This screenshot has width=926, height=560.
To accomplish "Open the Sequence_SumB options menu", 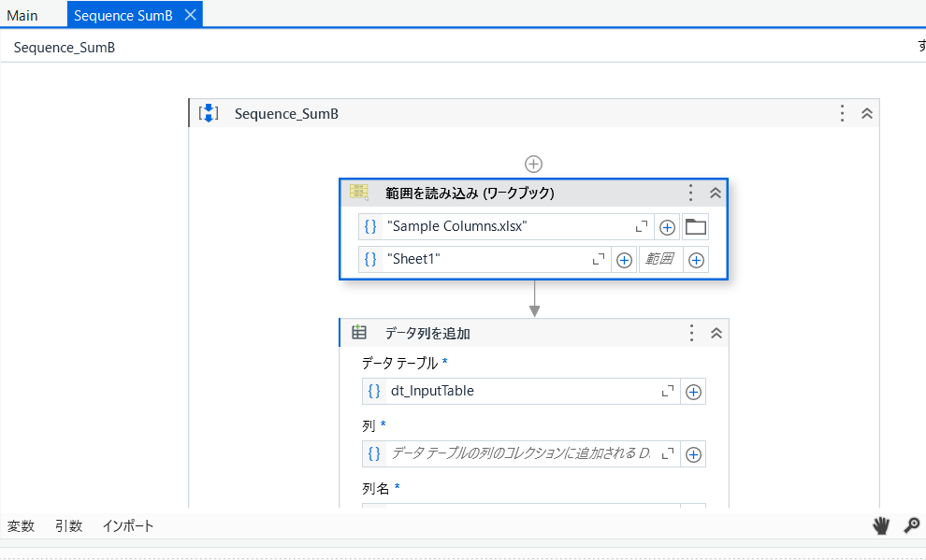I will click(842, 113).
